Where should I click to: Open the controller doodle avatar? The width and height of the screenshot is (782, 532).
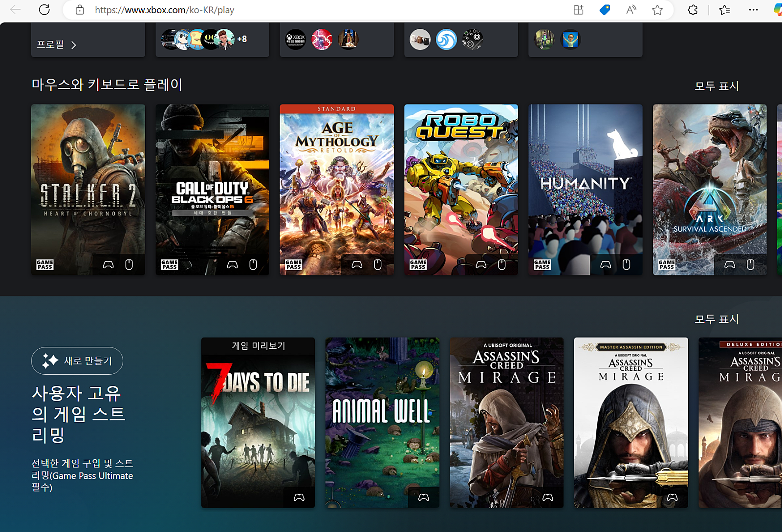473,40
